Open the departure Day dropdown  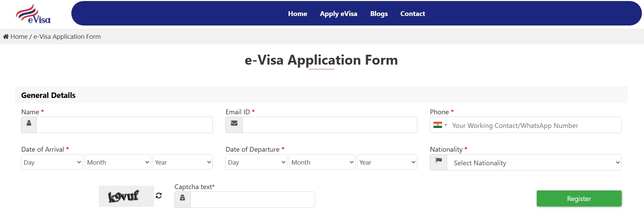pos(256,162)
